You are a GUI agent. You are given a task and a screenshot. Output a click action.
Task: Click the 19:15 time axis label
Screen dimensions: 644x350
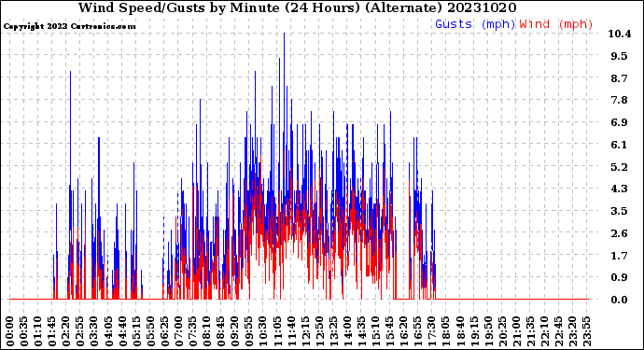pos(474,330)
